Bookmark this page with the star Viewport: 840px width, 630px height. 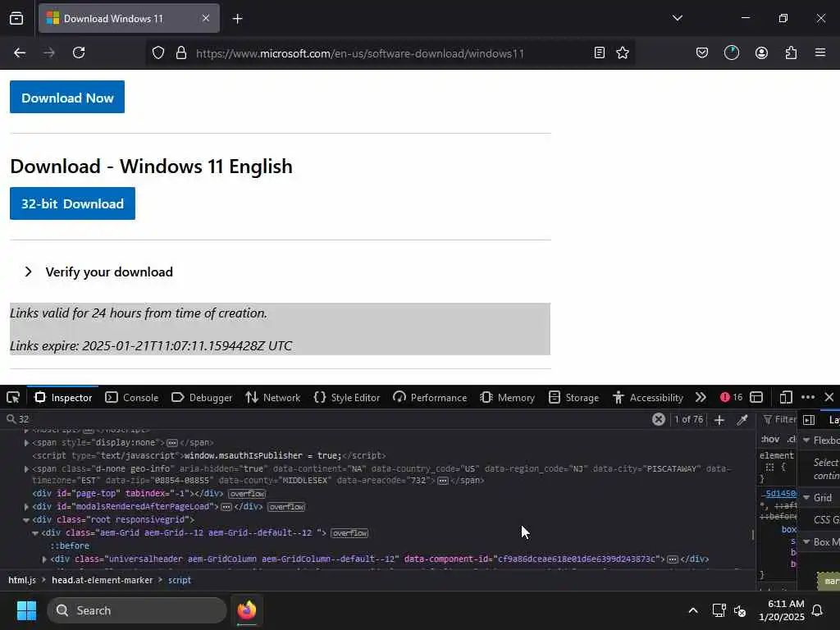point(623,52)
